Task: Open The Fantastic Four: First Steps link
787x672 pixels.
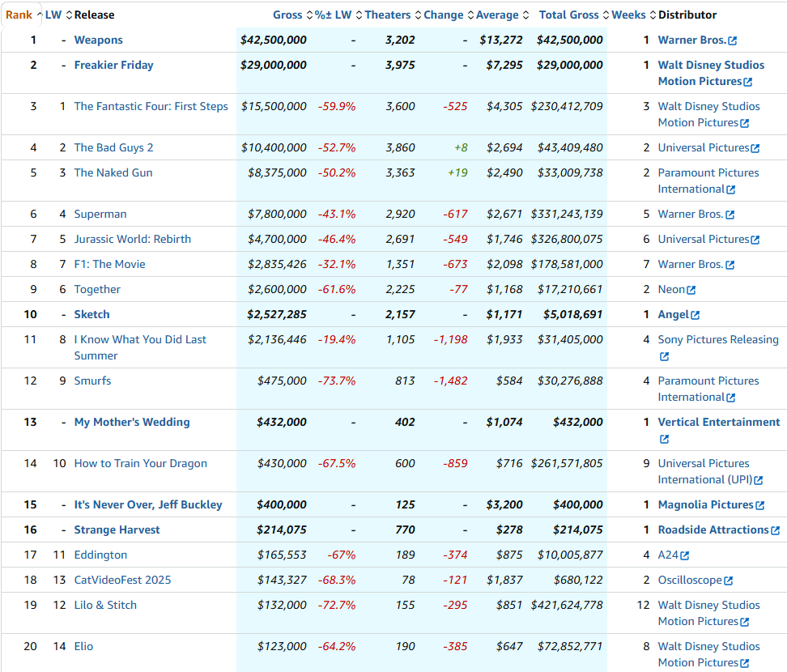Action: coord(151,106)
